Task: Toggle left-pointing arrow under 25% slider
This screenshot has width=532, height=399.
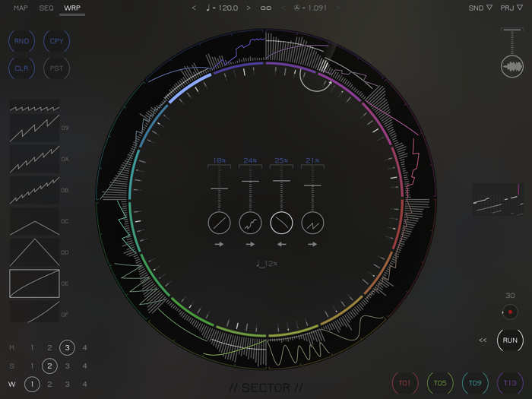Action: click(x=281, y=244)
